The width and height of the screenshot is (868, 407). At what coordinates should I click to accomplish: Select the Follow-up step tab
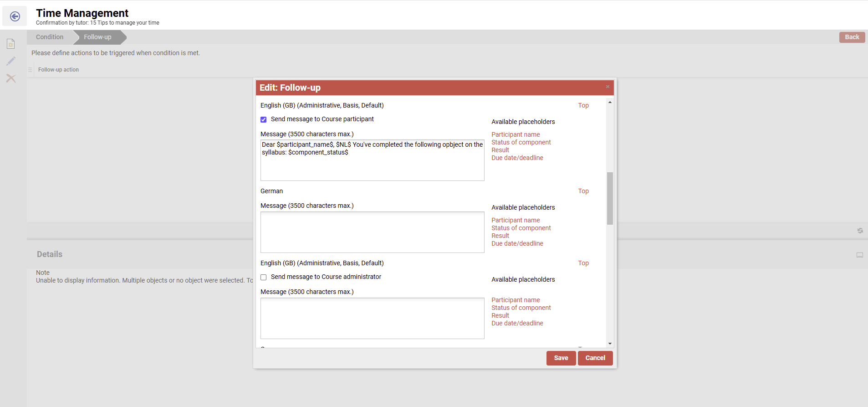(97, 37)
